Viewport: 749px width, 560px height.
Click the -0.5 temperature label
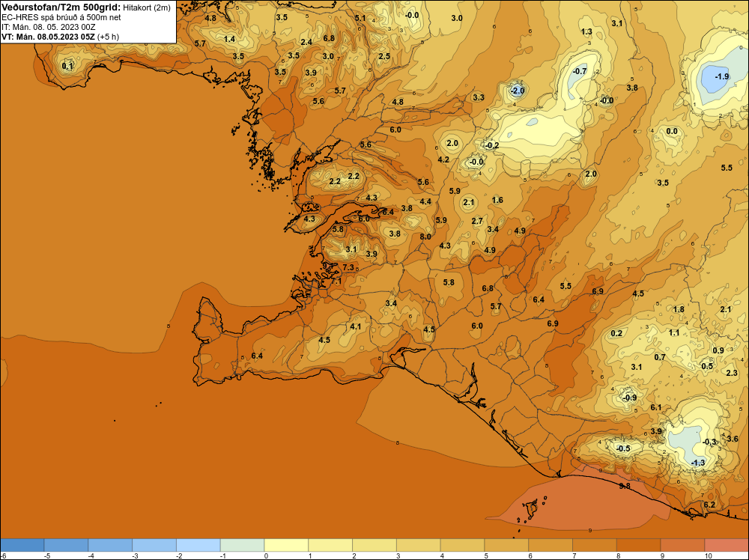[x=623, y=448]
